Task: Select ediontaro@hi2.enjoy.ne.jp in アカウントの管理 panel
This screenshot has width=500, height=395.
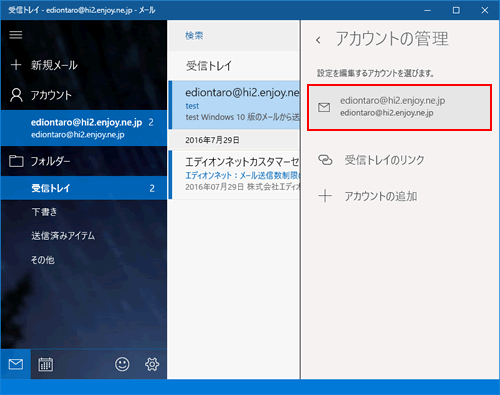Action: coord(399,107)
